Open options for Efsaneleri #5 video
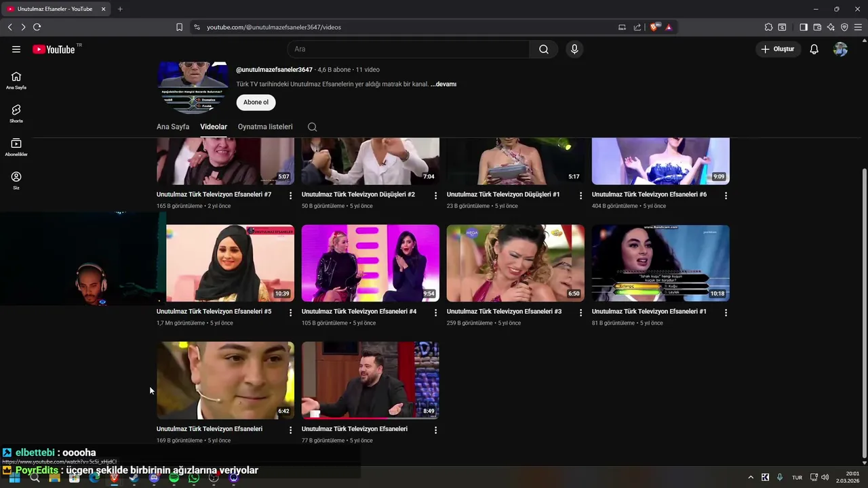This screenshot has width=868, height=488. point(290,312)
